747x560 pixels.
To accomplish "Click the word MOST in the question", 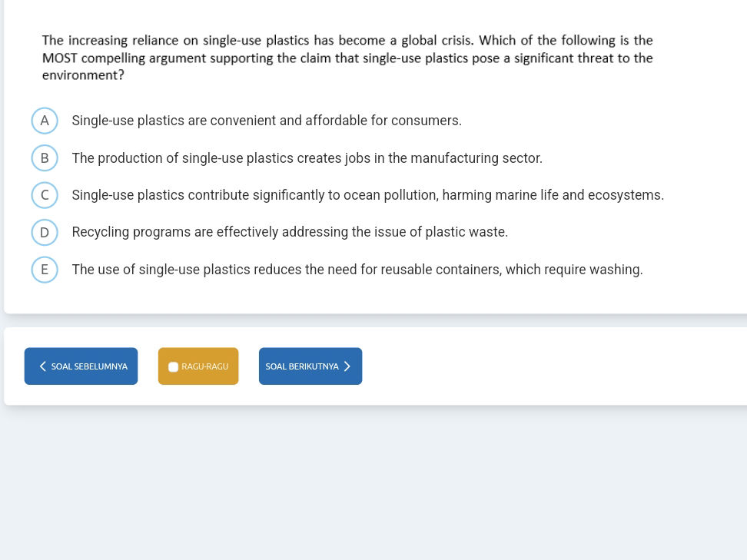I will [60, 58].
